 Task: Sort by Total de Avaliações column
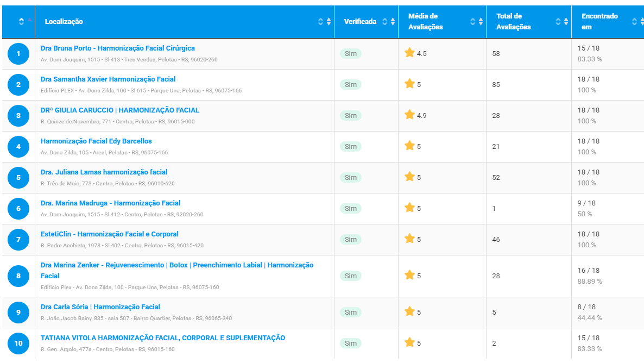[x=528, y=22]
